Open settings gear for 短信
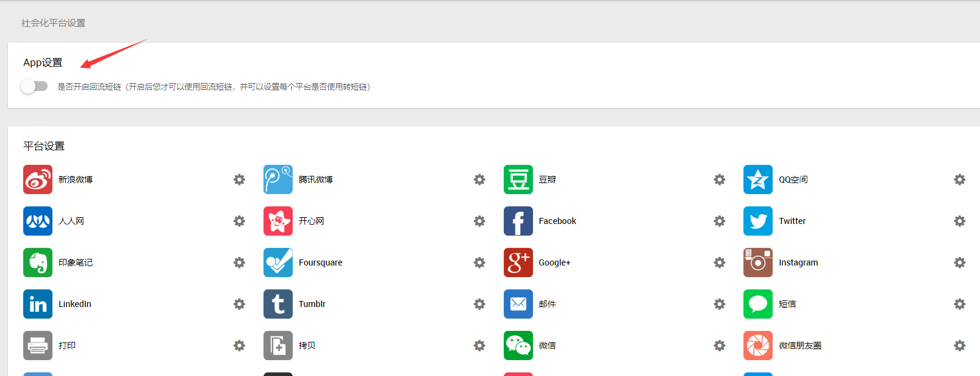Viewport: 980px width, 376px height. (x=959, y=304)
